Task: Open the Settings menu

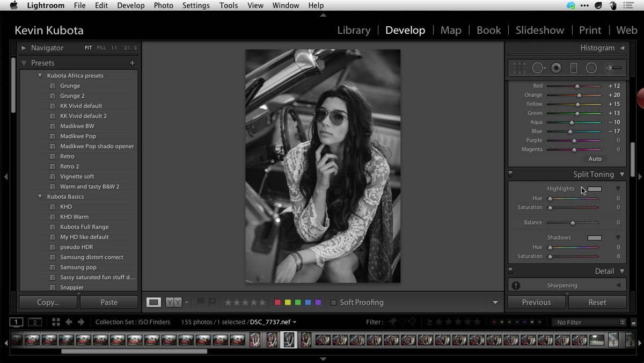Action: (x=196, y=5)
